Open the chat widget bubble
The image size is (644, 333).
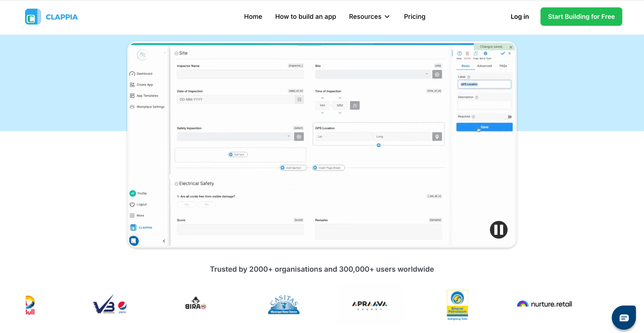[x=624, y=318]
